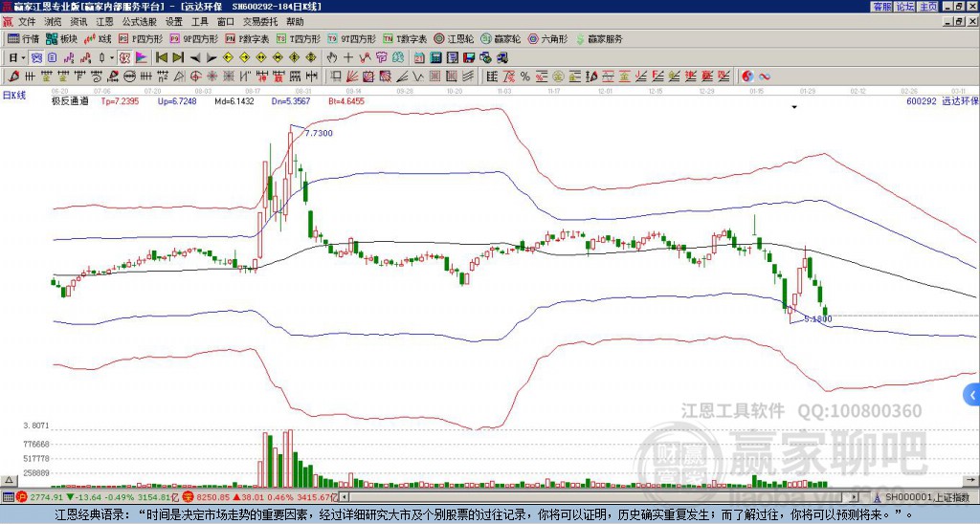This screenshot has width=980, height=524.
Task: Open the 交易委托 menu
Action: tap(260, 22)
